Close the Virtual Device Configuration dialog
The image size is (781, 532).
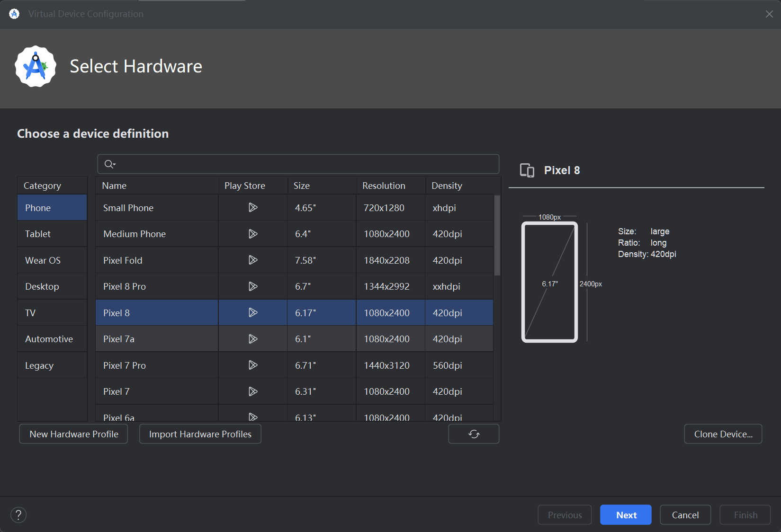tap(769, 14)
